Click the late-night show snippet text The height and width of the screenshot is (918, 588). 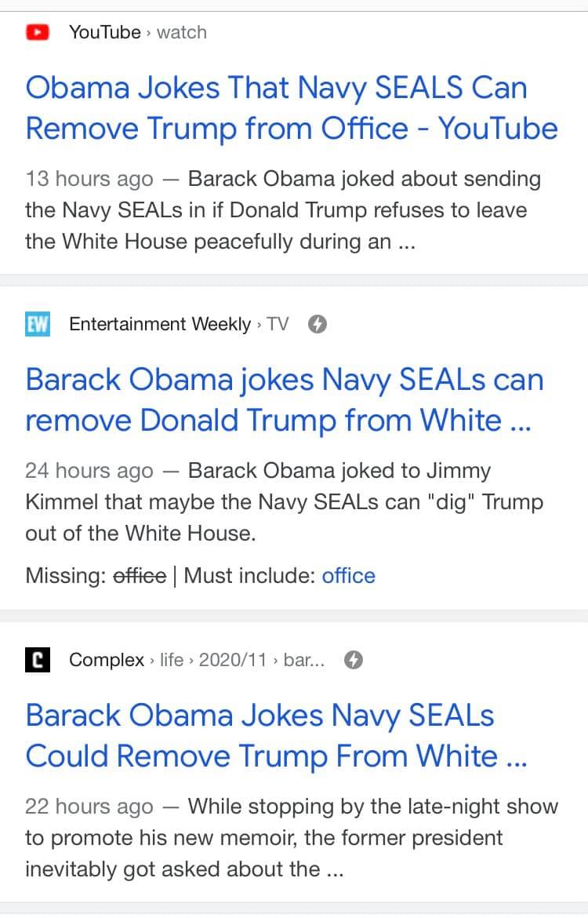[292, 838]
